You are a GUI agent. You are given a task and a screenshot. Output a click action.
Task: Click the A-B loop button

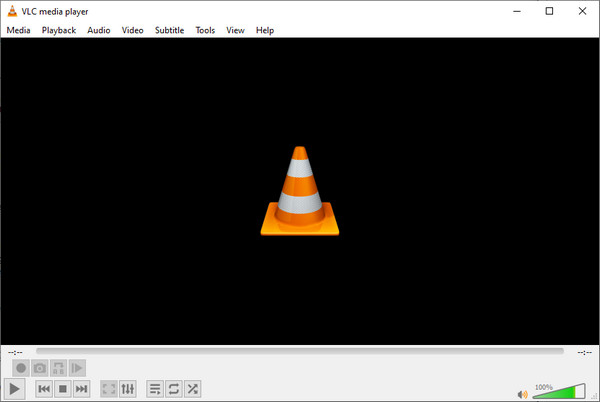59,368
